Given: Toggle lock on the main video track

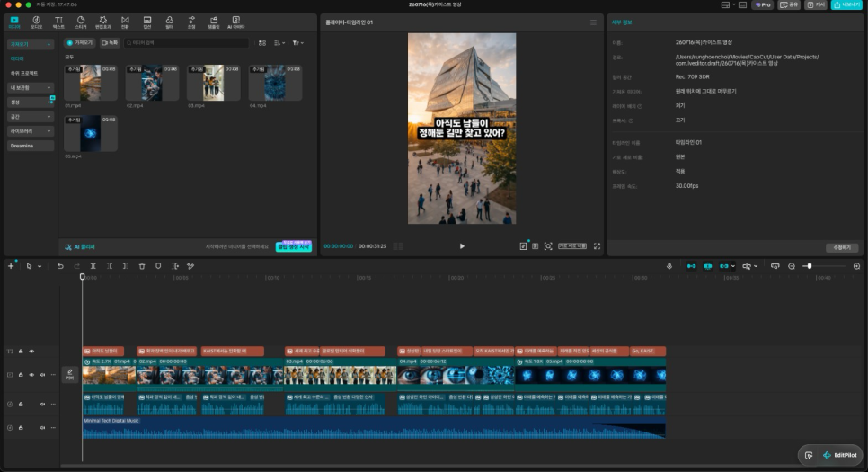Looking at the screenshot, I should (21, 375).
